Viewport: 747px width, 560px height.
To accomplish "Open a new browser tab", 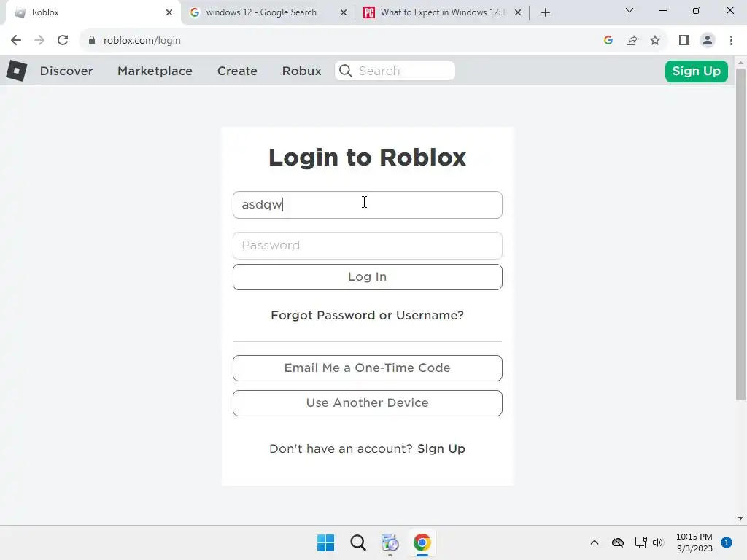I will (546, 12).
